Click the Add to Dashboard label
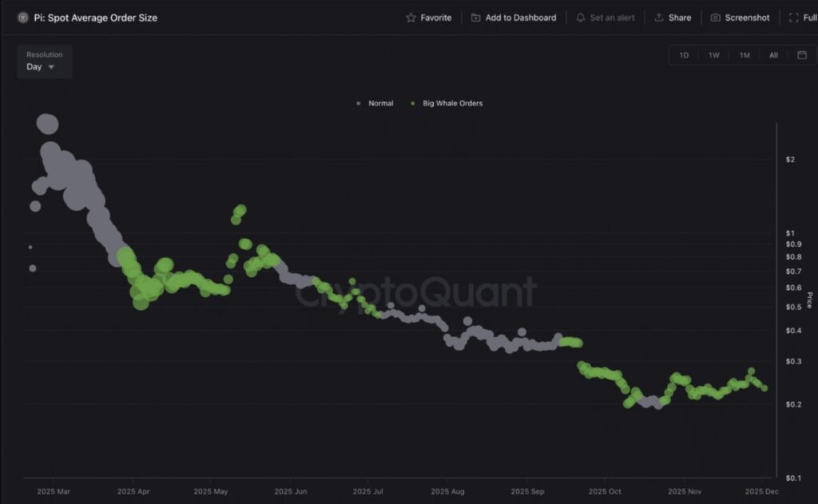Viewport: 818px width, 504px height. [521, 18]
